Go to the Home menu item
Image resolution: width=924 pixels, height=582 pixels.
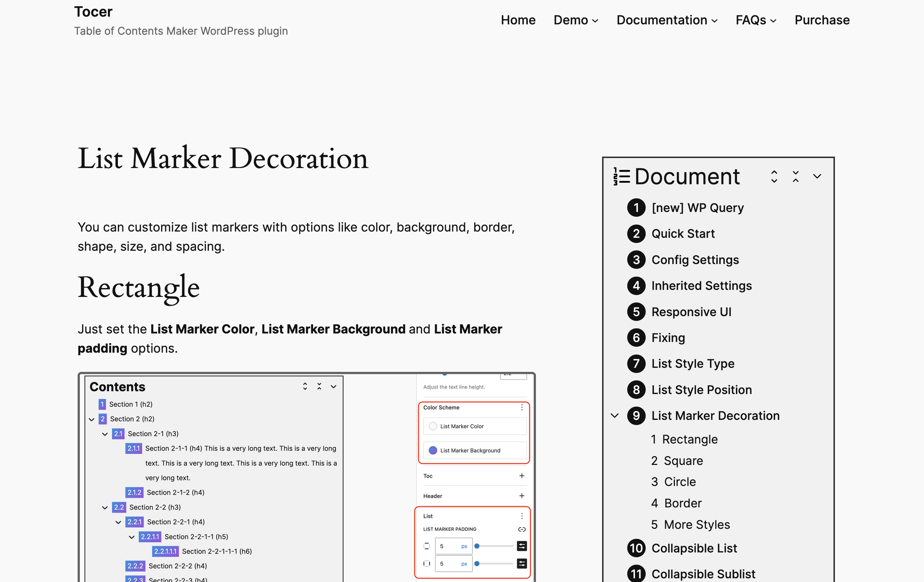coord(518,20)
